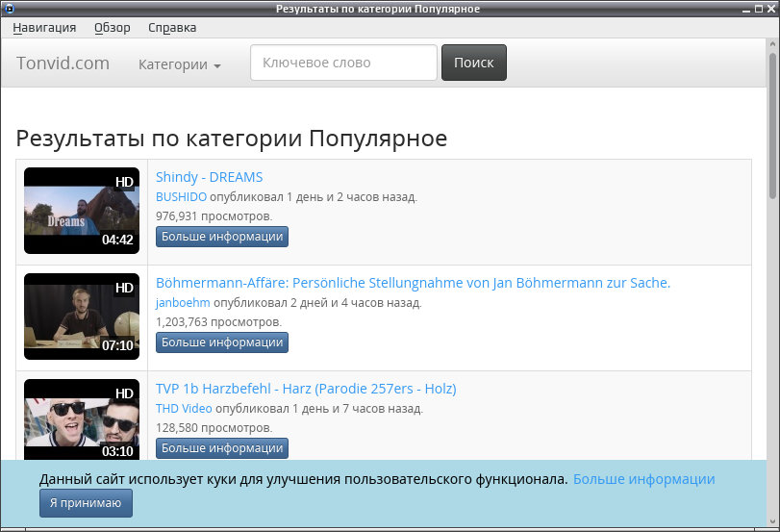Image resolution: width=780 pixels, height=532 pixels.
Task: Click the 976,931 просмотров text
Action: [214, 216]
